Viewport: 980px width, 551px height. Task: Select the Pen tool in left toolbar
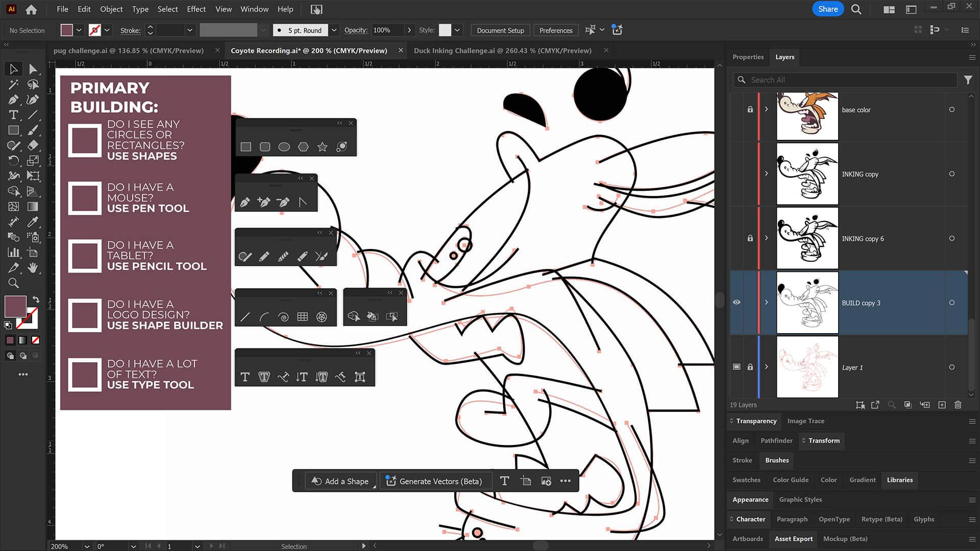(13, 99)
